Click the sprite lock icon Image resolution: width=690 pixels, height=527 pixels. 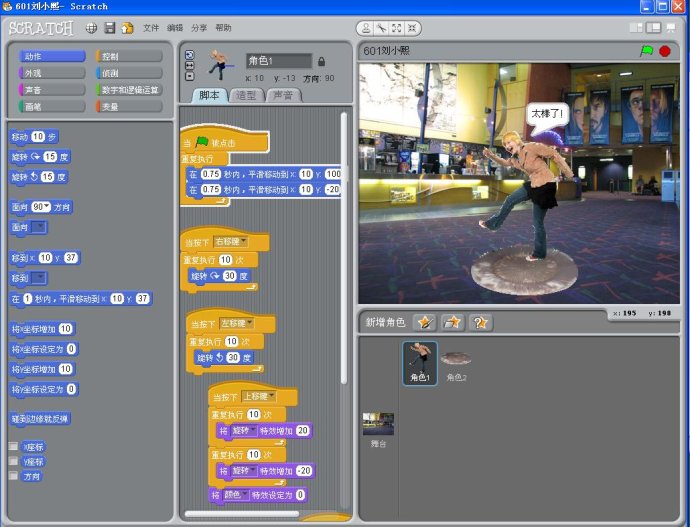[321, 62]
